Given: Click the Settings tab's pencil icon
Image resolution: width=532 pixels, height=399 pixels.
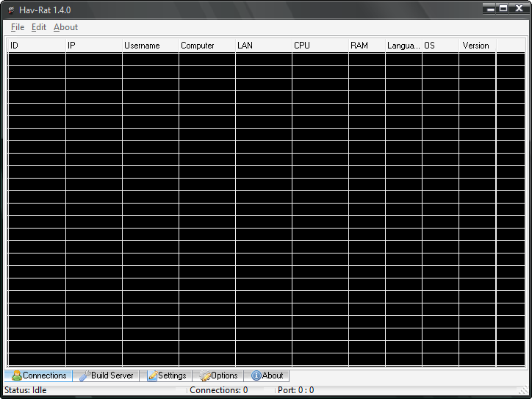Looking at the screenshot, I should click(152, 375).
